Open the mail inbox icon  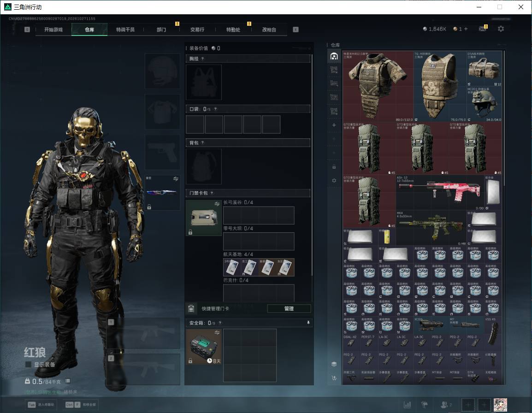coord(483,29)
